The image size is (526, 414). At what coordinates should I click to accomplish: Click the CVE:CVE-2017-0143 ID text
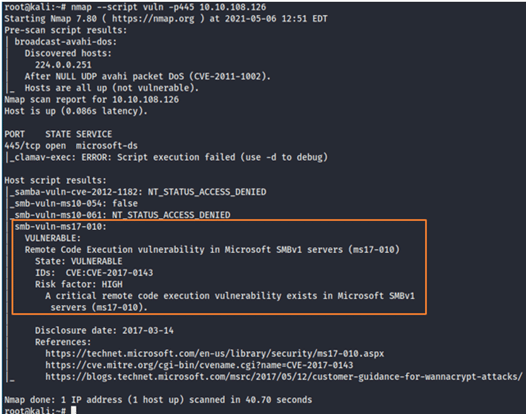point(109,273)
